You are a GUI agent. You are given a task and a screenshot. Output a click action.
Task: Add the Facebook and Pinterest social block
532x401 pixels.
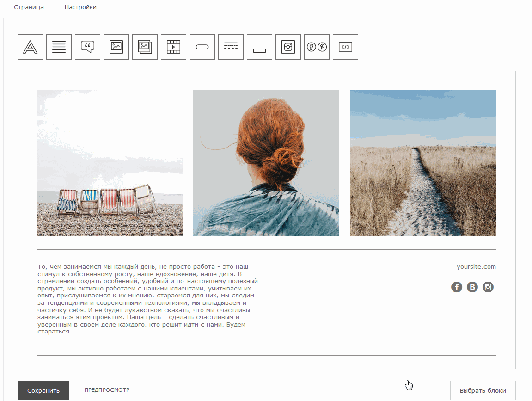pos(317,47)
